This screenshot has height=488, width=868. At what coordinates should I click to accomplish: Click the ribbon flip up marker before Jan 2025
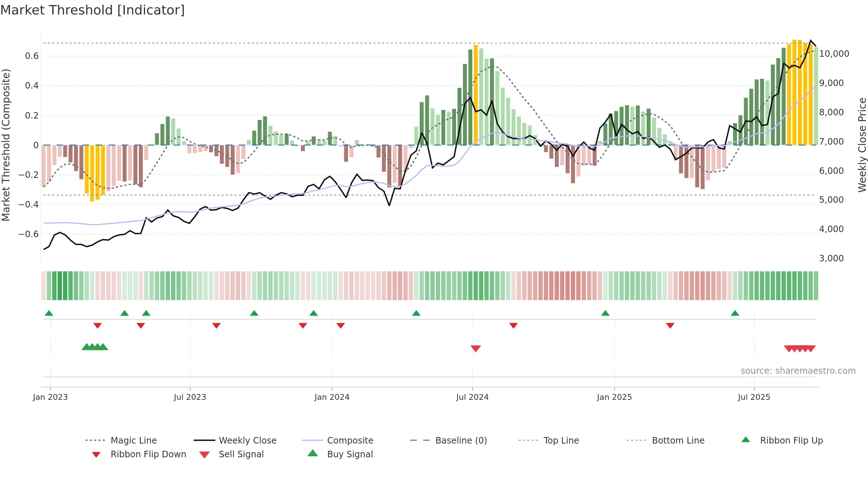click(x=605, y=313)
